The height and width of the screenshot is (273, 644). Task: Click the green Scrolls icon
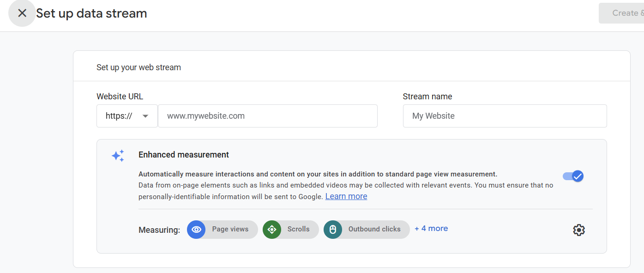click(272, 230)
